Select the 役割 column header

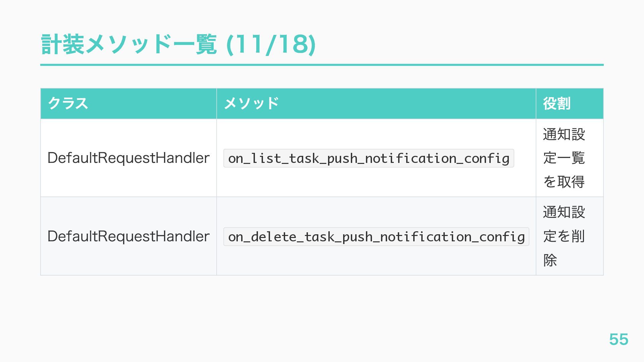556,103
